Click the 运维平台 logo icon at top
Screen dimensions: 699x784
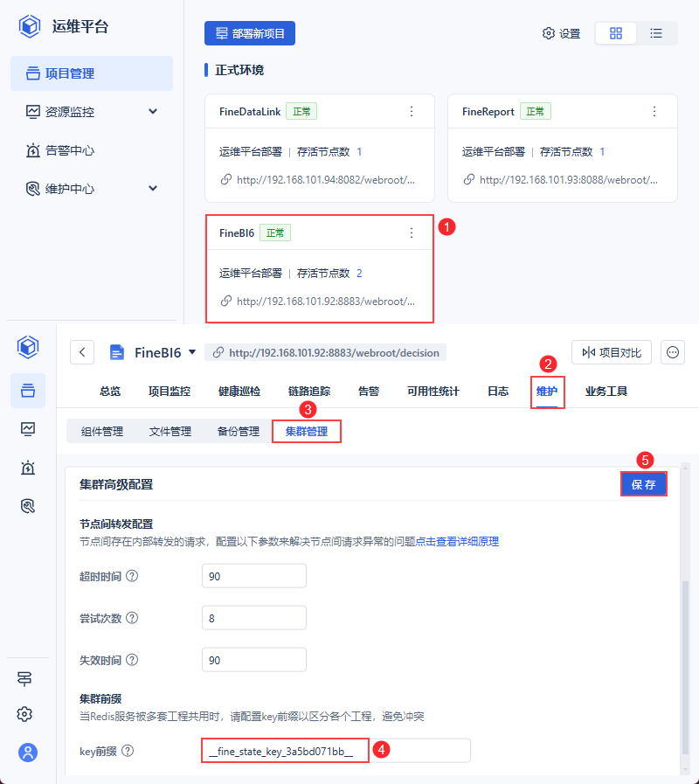[30, 26]
